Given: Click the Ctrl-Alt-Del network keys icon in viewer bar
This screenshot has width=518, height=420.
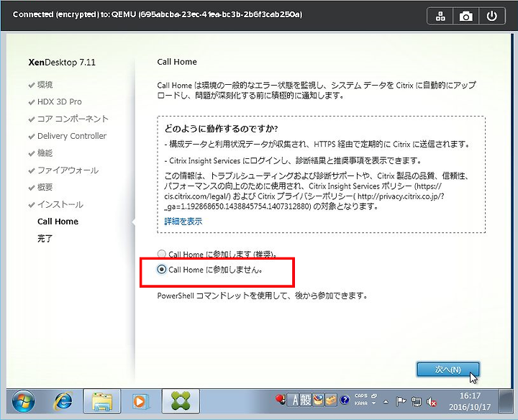Looking at the screenshot, I should coord(440,16).
